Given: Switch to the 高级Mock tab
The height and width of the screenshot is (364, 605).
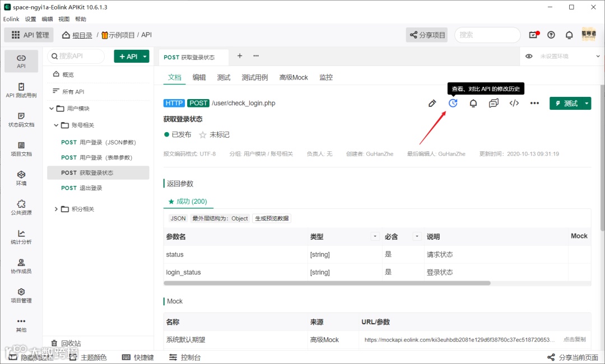Looking at the screenshot, I should pos(294,77).
